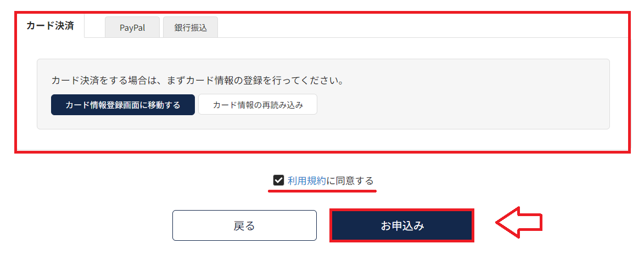Image resolution: width=644 pixels, height=266 pixels.
Task: Go back with the 戻る button
Action: tap(244, 225)
